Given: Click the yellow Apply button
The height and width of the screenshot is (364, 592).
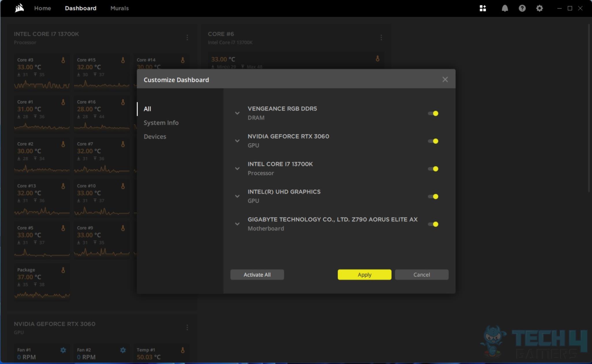Looking at the screenshot, I should click(365, 275).
